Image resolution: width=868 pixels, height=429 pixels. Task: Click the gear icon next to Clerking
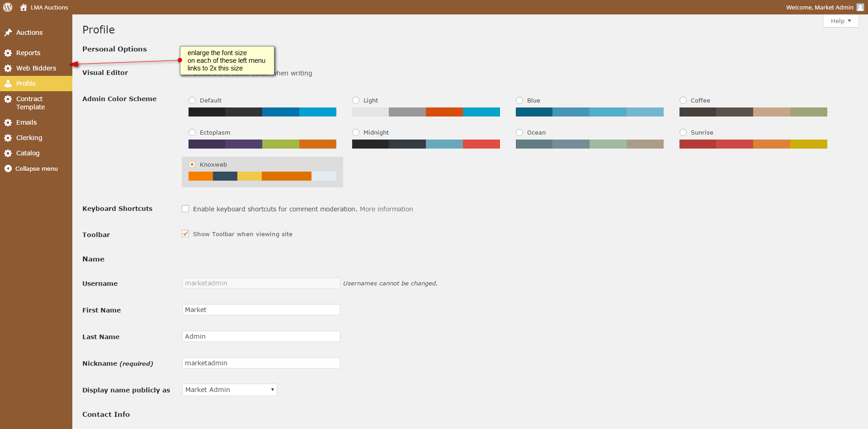tap(8, 138)
